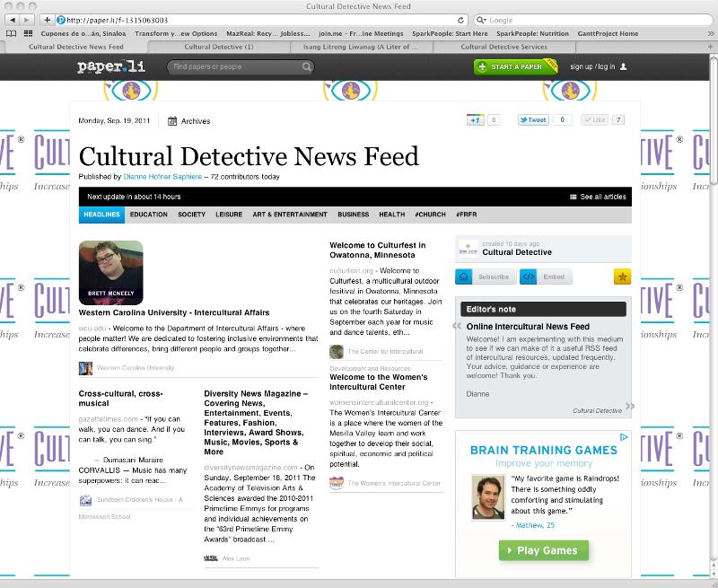Go to previous editor's note arrow
The image size is (718, 588).
(459, 327)
